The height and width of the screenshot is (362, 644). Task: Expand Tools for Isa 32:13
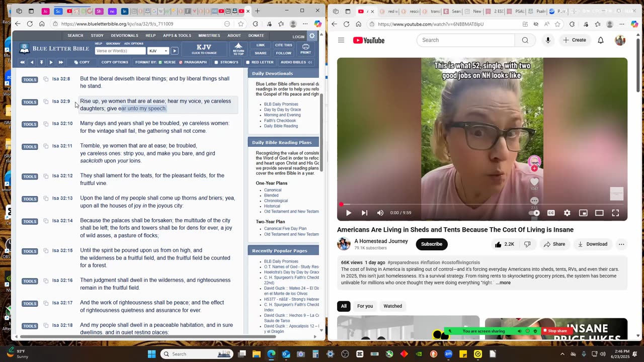(x=30, y=199)
